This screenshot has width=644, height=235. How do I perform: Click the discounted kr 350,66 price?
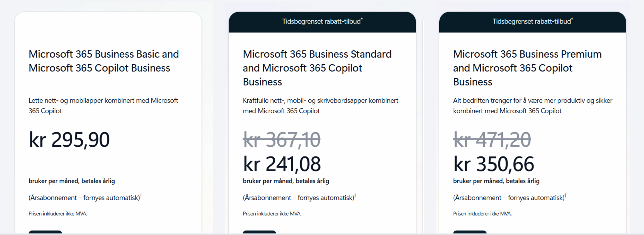point(493,164)
